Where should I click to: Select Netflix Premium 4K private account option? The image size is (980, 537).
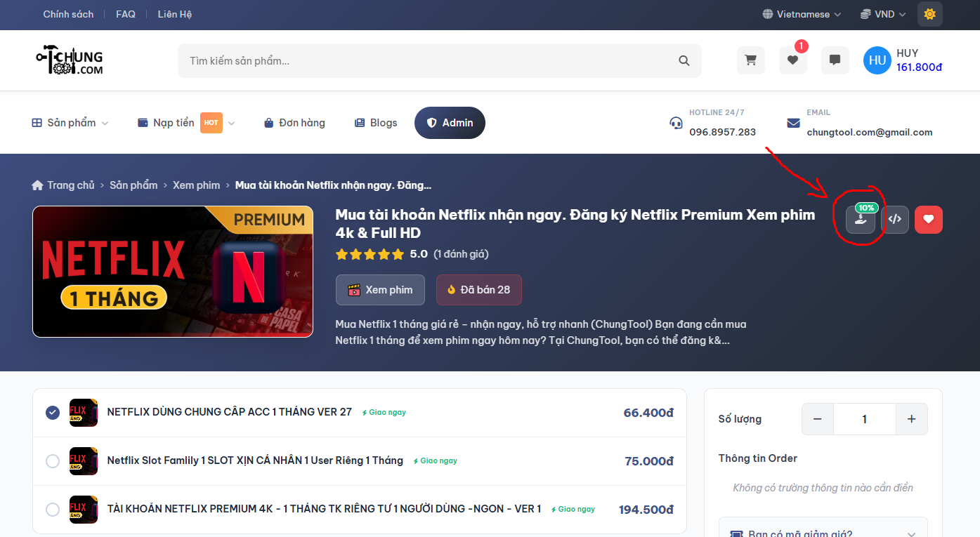53,510
